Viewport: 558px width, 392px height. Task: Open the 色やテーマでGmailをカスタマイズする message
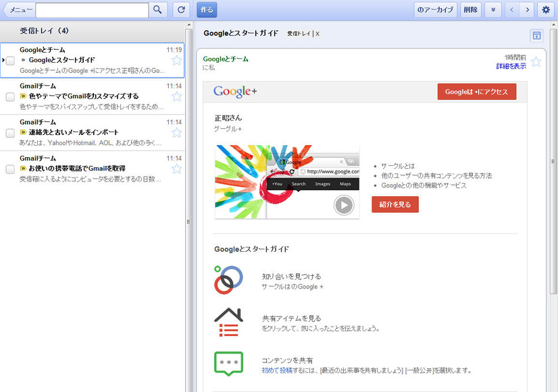coord(84,96)
